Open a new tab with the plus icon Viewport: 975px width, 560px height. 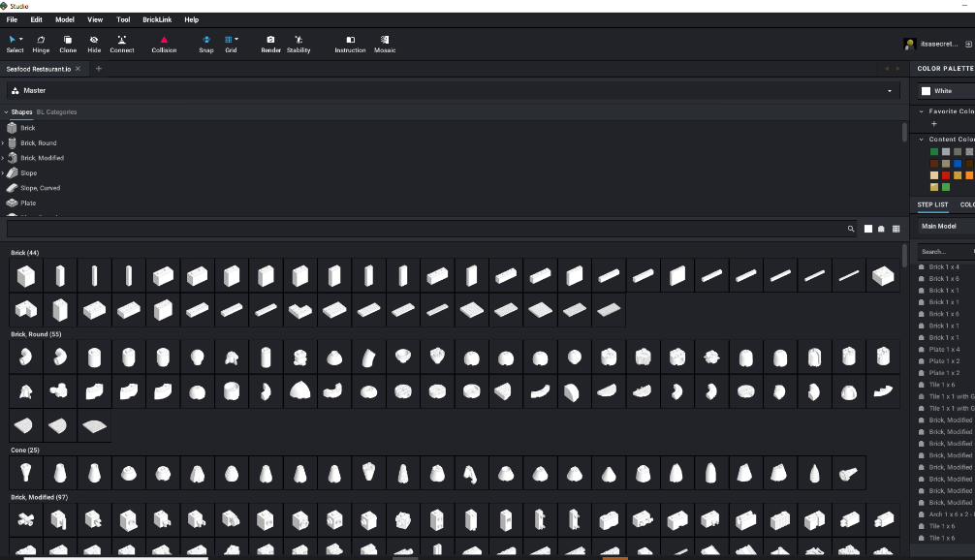[98, 69]
